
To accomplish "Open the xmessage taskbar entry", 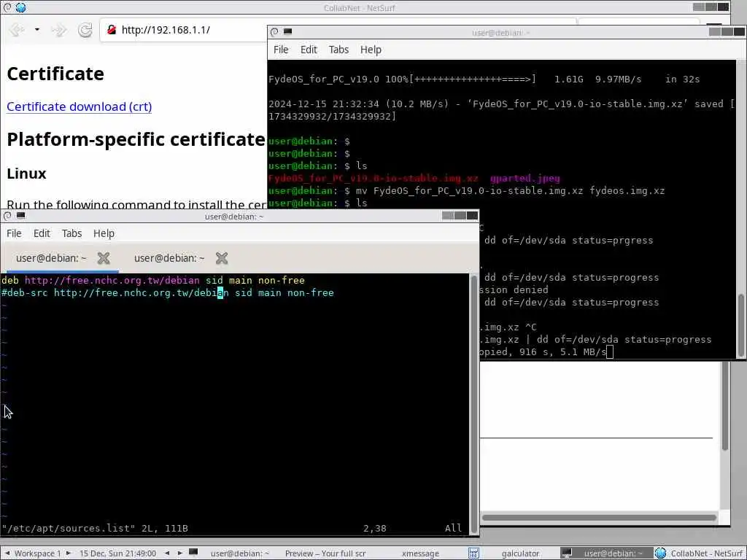I will coord(419,553).
